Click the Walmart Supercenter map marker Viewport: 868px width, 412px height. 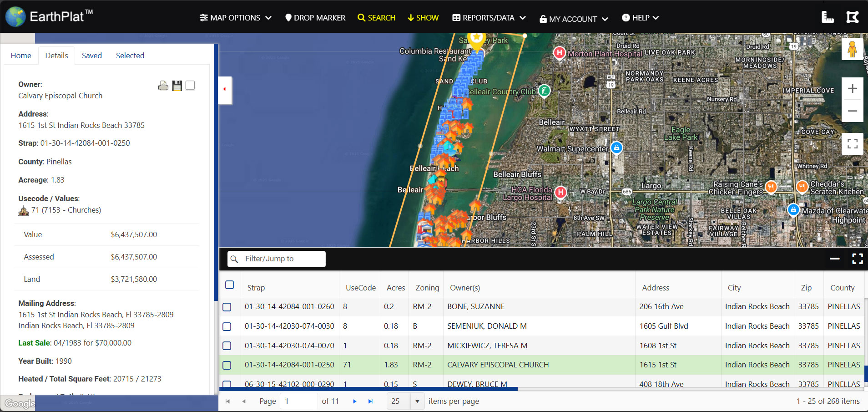pyautogui.click(x=616, y=148)
